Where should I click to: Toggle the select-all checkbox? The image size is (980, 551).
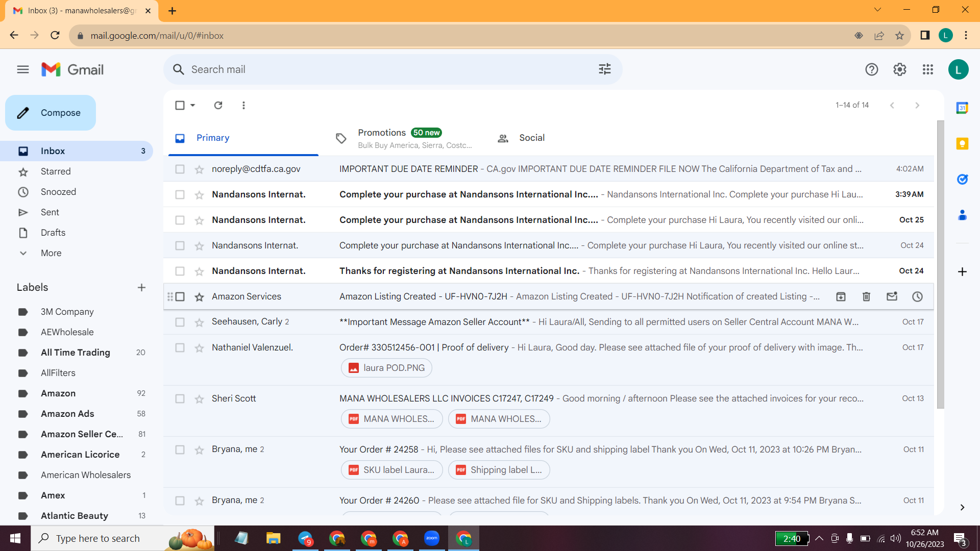coord(180,105)
